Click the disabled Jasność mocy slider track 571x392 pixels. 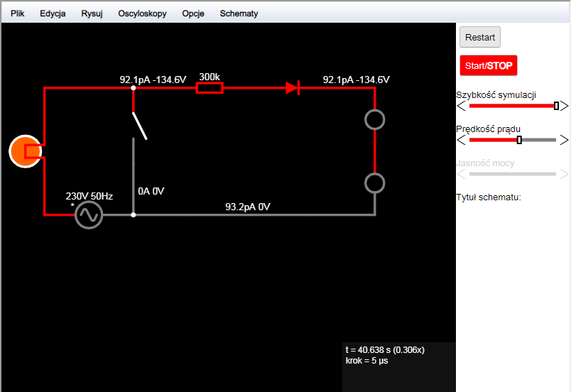pyautogui.click(x=513, y=174)
